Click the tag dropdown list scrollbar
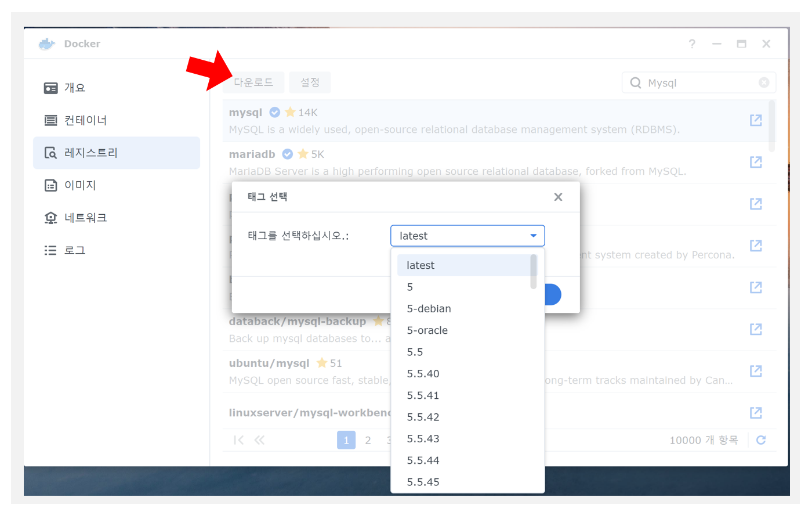 (534, 272)
